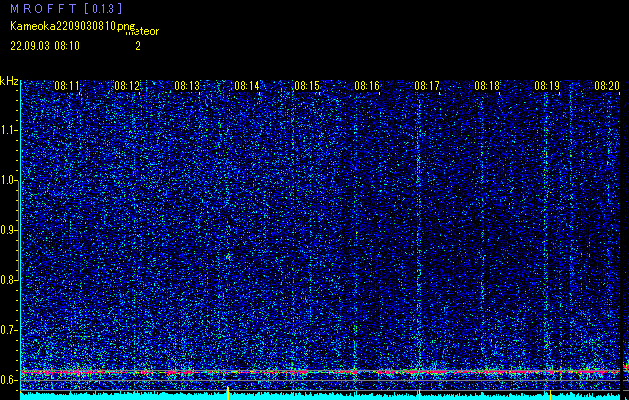Click the yellow meteor marker near 08:14
Viewport: 629px width, 400px height.
(228, 393)
